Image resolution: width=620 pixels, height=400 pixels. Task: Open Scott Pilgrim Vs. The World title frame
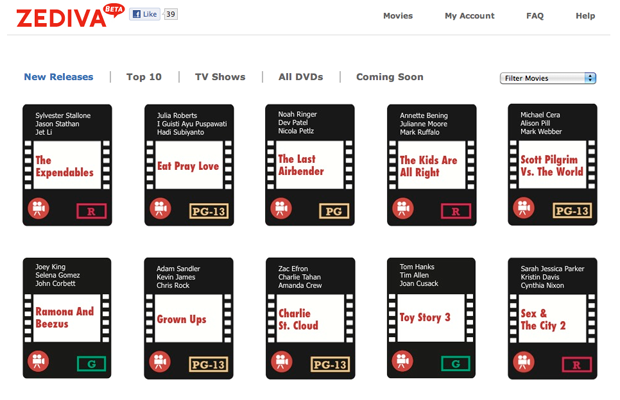point(552,164)
